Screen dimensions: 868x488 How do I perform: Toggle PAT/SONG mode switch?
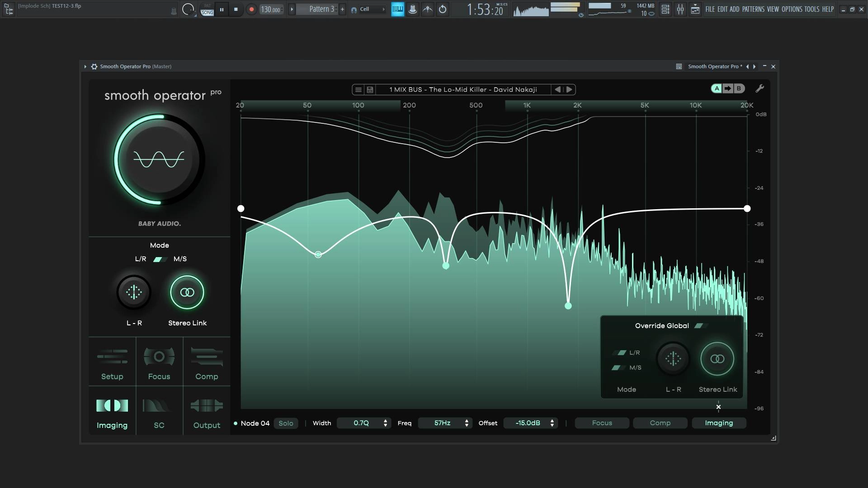tap(207, 9)
